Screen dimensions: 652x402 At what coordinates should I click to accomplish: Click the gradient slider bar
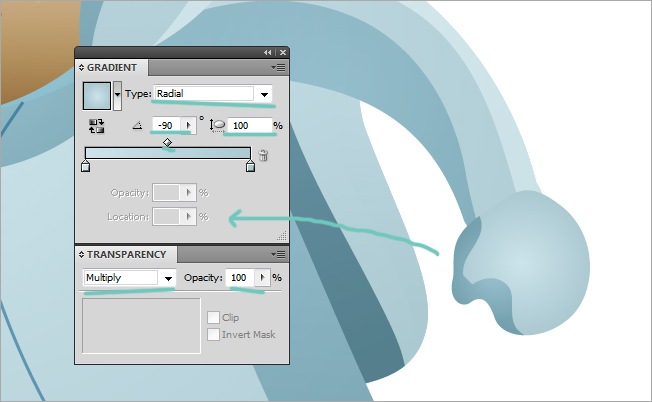(x=168, y=153)
